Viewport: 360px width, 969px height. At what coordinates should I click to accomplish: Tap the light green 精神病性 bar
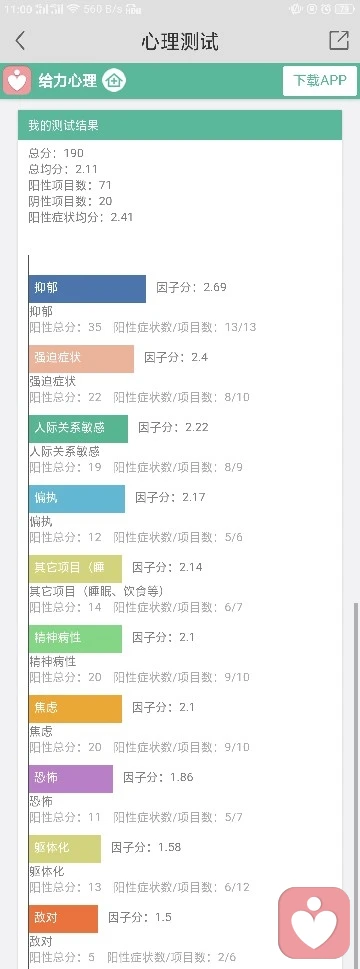coord(75,638)
